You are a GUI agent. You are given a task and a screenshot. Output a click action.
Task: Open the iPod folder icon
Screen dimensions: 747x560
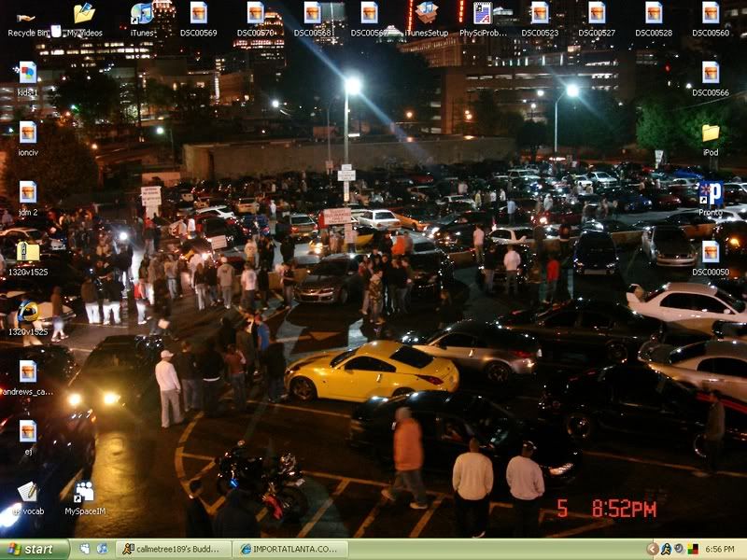tap(711, 133)
